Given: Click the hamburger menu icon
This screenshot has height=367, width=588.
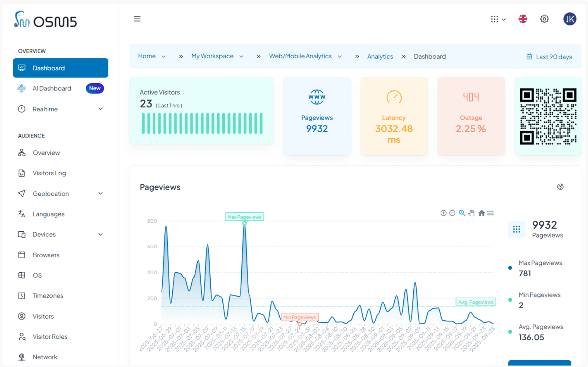Looking at the screenshot, I should tap(137, 19).
